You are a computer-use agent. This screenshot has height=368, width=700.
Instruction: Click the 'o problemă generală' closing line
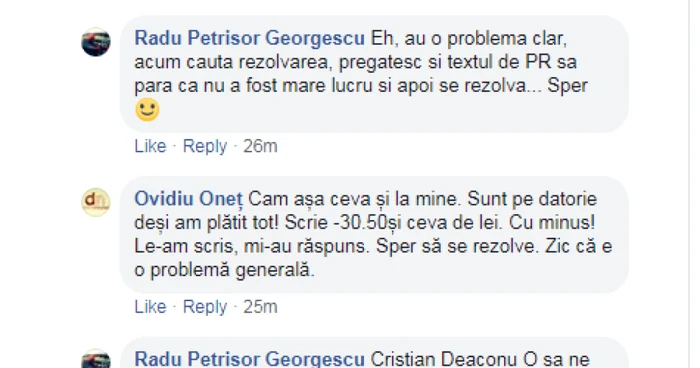225,270
